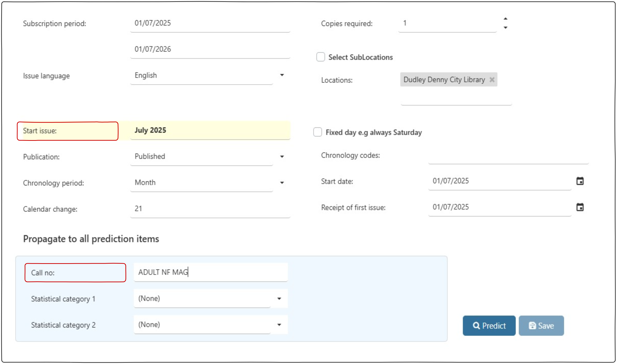
Task: Click the Calendar change field
Action: tap(210, 209)
